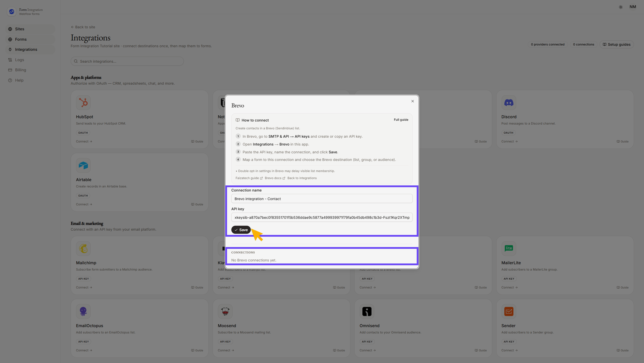Image resolution: width=644 pixels, height=363 pixels.
Task: Click the Moosend logo icon
Action: [225, 311]
